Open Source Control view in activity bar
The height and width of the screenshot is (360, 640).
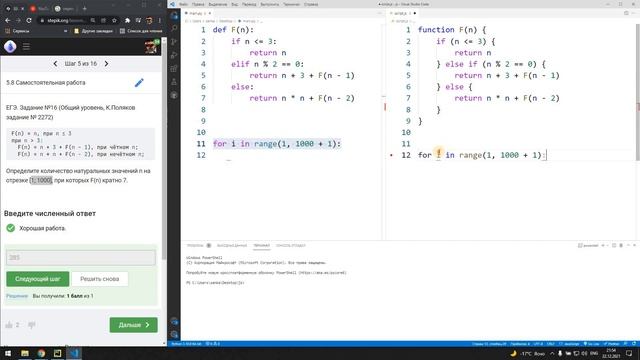pyautogui.click(x=174, y=42)
